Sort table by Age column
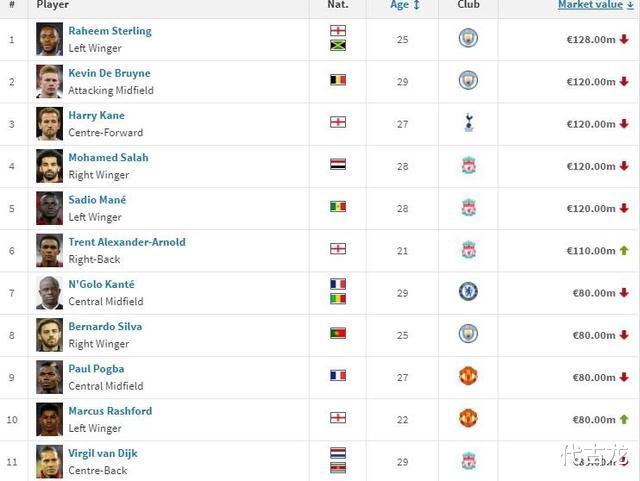Image resolution: width=640 pixels, height=481 pixels. 404,5
